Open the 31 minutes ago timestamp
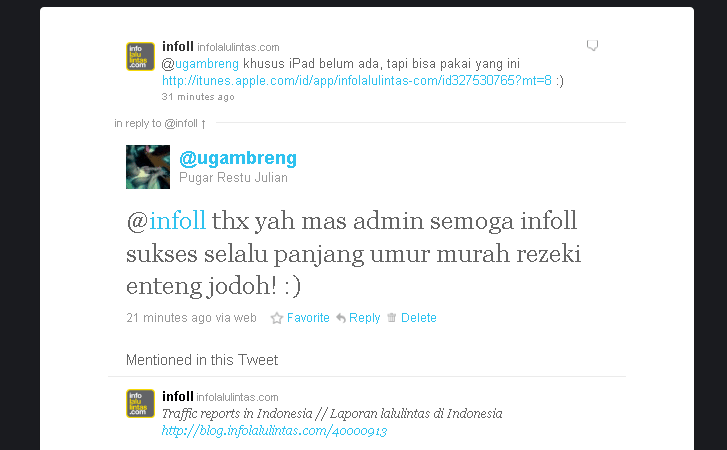Image resolution: width=727 pixels, height=450 pixels. [198, 97]
